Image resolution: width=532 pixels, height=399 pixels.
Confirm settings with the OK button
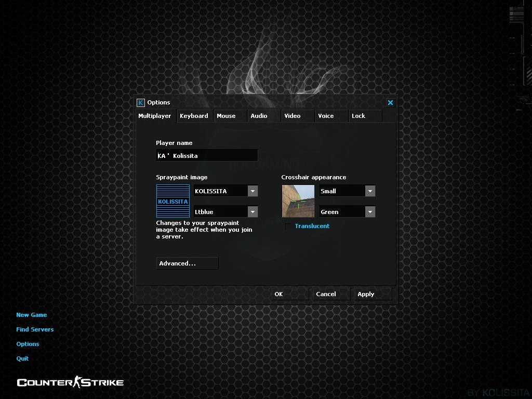click(290, 294)
